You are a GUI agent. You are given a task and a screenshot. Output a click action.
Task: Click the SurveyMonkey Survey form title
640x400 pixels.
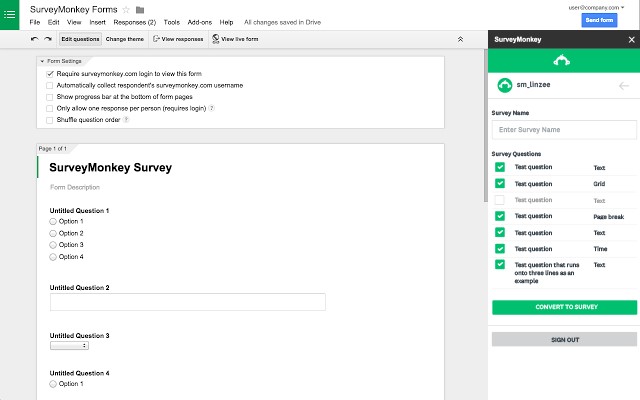point(111,168)
